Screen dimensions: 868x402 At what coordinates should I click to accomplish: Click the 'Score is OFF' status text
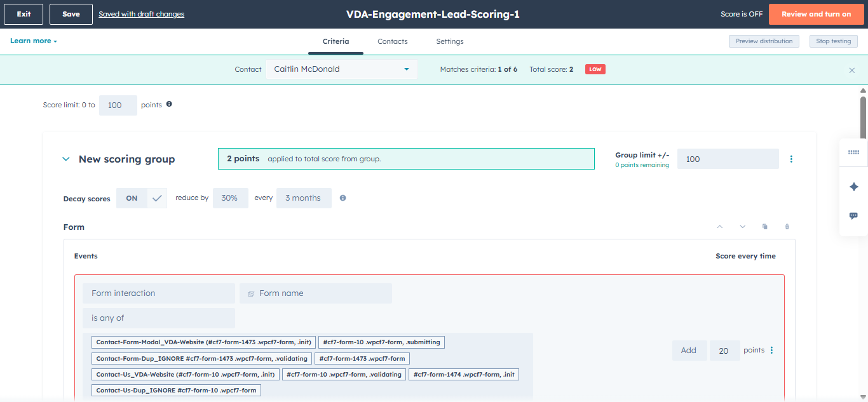point(742,14)
